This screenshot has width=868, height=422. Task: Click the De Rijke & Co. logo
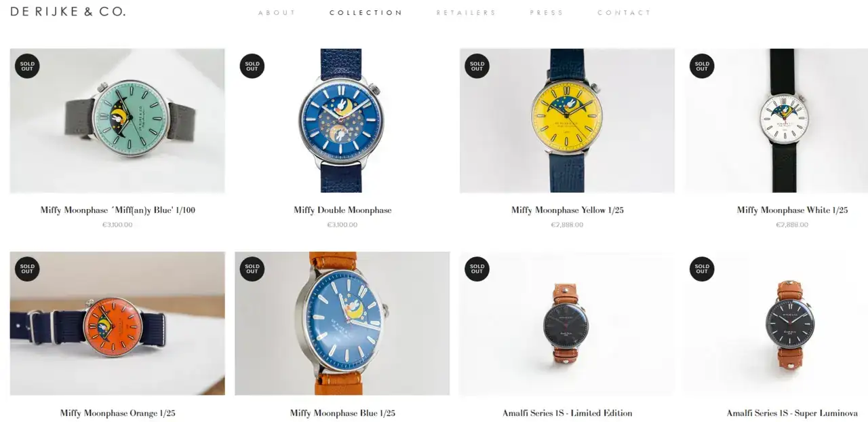pos(68,11)
